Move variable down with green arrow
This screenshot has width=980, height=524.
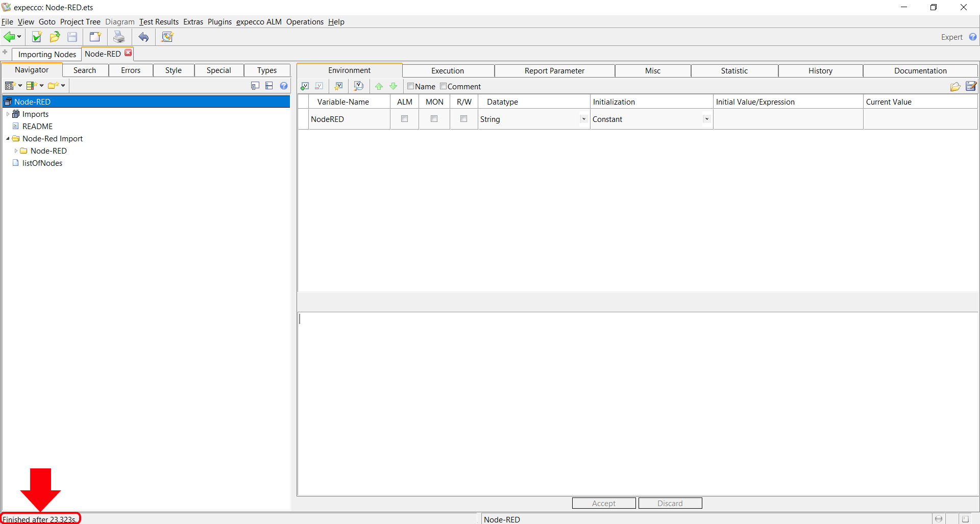coord(393,86)
